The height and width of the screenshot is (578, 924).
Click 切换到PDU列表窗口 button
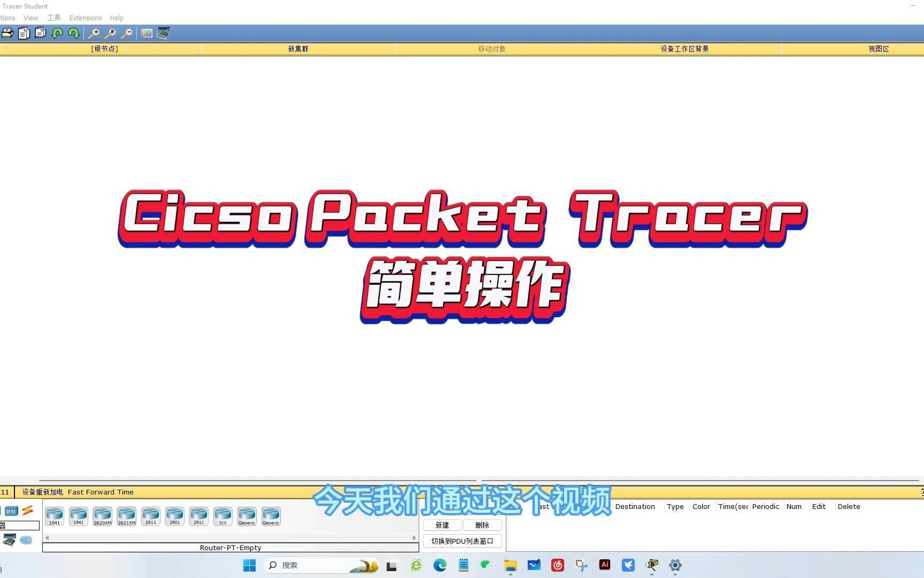463,541
